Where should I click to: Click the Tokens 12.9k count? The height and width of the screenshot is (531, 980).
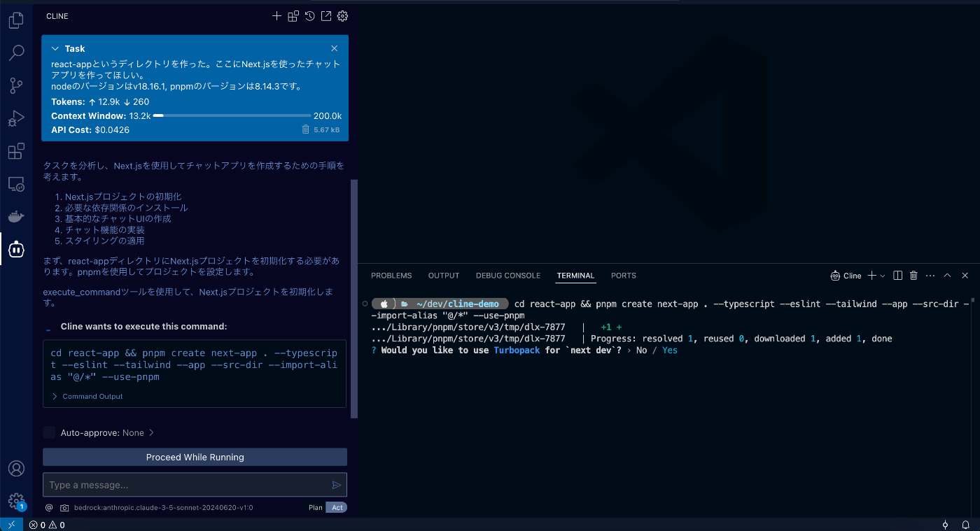(x=110, y=101)
